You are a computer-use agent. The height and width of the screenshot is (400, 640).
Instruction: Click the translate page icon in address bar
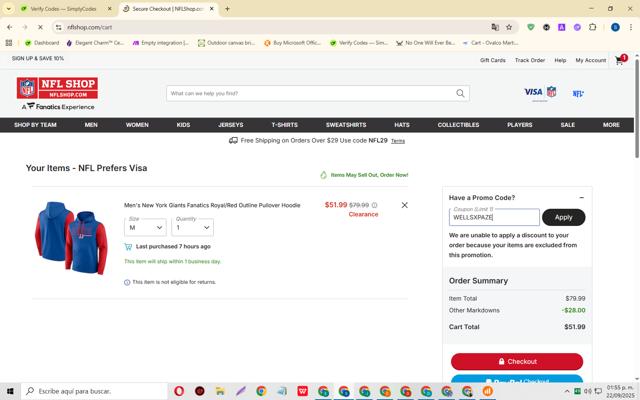click(495, 27)
